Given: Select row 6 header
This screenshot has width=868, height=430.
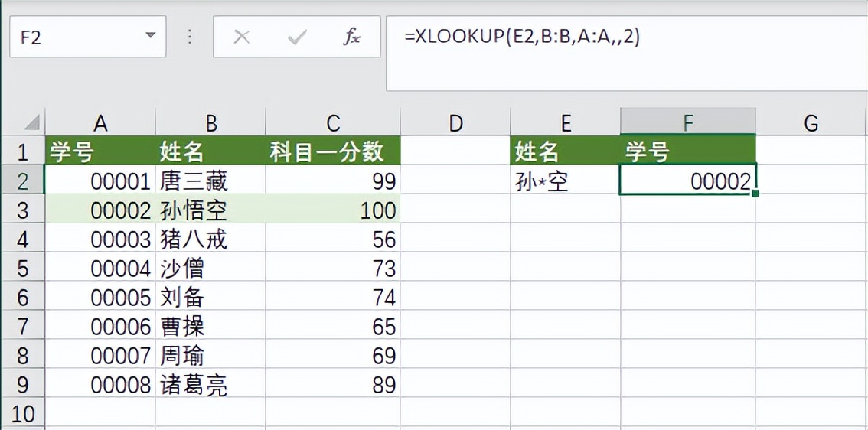Looking at the screenshot, I should [23, 295].
